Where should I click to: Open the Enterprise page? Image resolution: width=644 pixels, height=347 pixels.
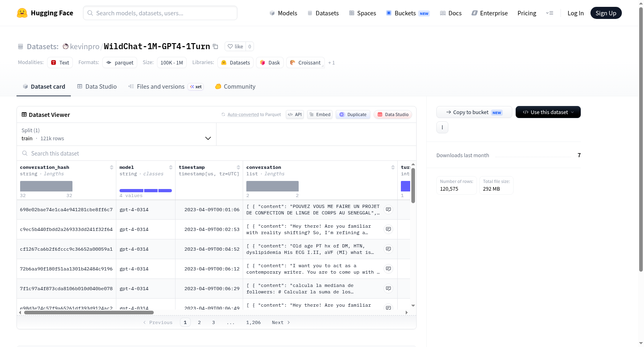(489, 13)
